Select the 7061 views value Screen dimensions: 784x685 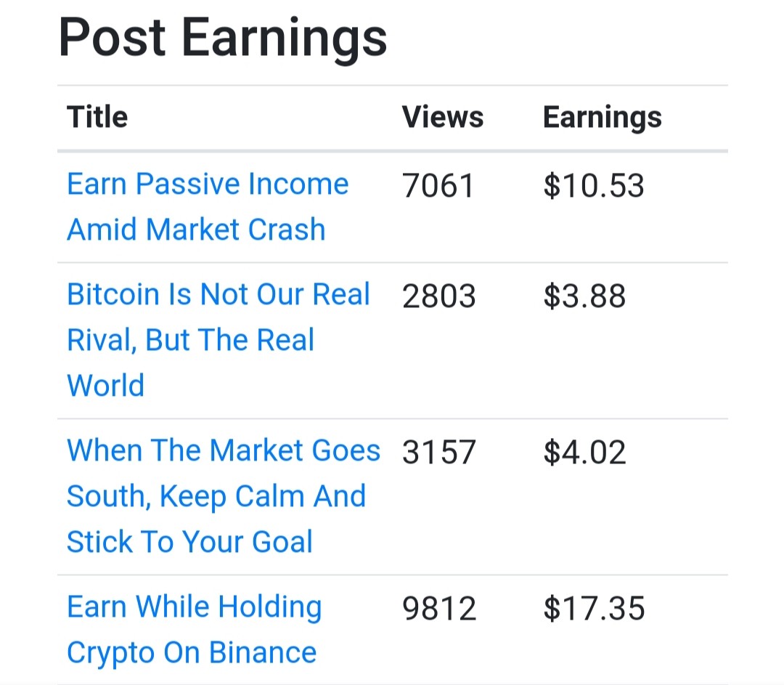(438, 186)
